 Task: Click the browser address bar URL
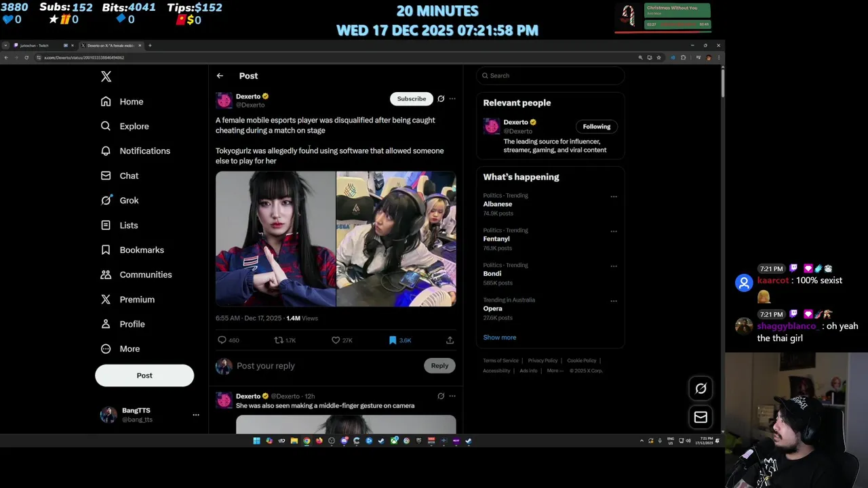point(83,58)
